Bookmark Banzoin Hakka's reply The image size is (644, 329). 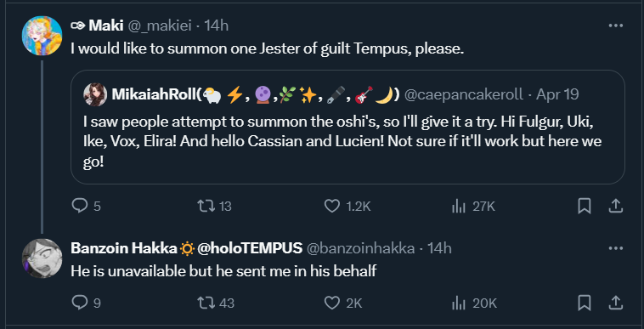(x=584, y=303)
